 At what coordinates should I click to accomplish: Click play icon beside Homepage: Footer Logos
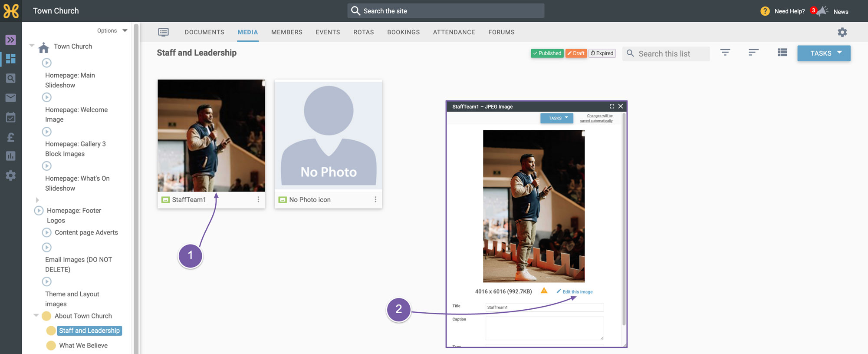pos(39,211)
